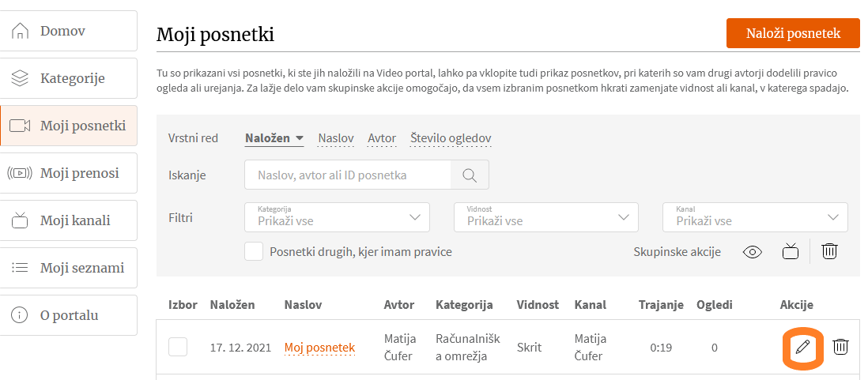Screen dimensions: 868x380
Task: Open Kategorije with the layers icon
Action: coord(20,78)
